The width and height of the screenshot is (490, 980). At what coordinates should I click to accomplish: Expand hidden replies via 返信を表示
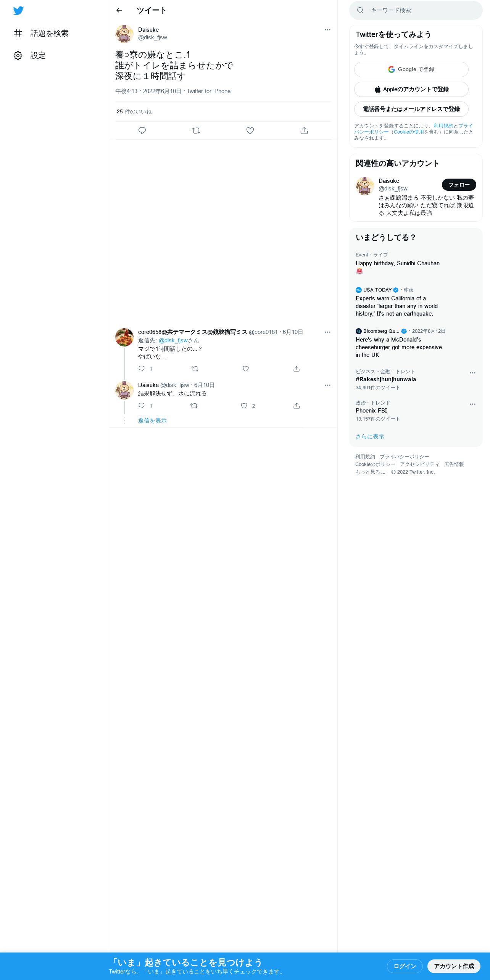pos(152,421)
